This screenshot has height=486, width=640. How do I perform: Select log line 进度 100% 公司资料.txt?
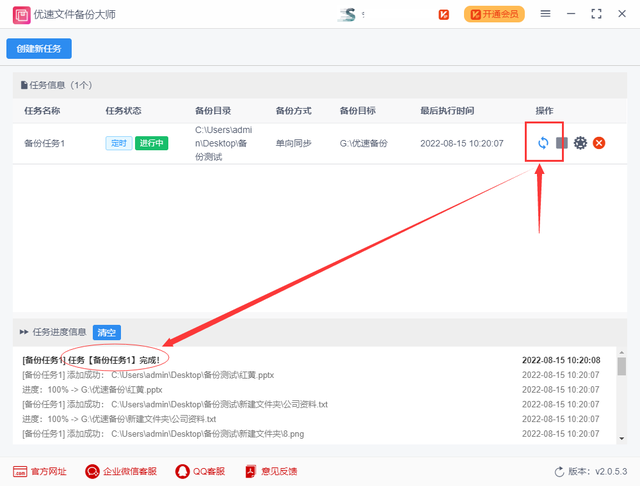click(119, 419)
